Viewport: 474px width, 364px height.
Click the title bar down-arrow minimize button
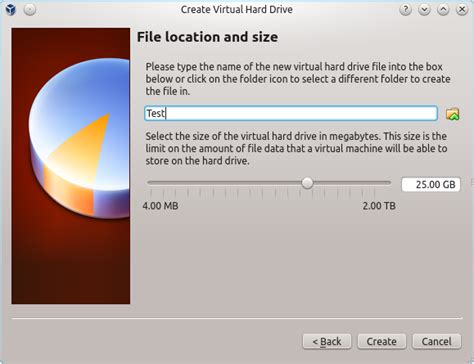pos(424,10)
